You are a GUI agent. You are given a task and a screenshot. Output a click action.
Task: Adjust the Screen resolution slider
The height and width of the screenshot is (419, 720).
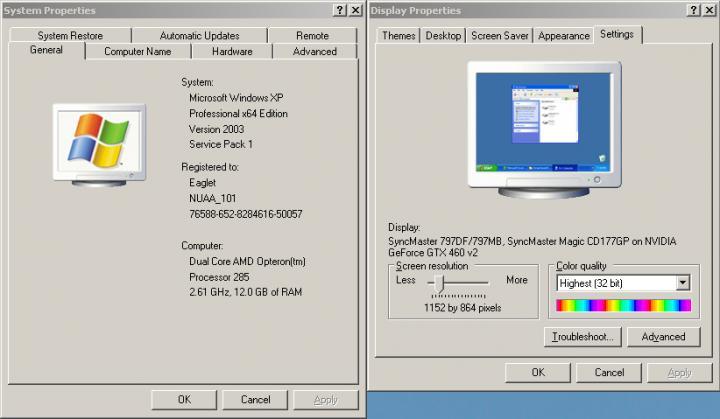click(436, 283)
